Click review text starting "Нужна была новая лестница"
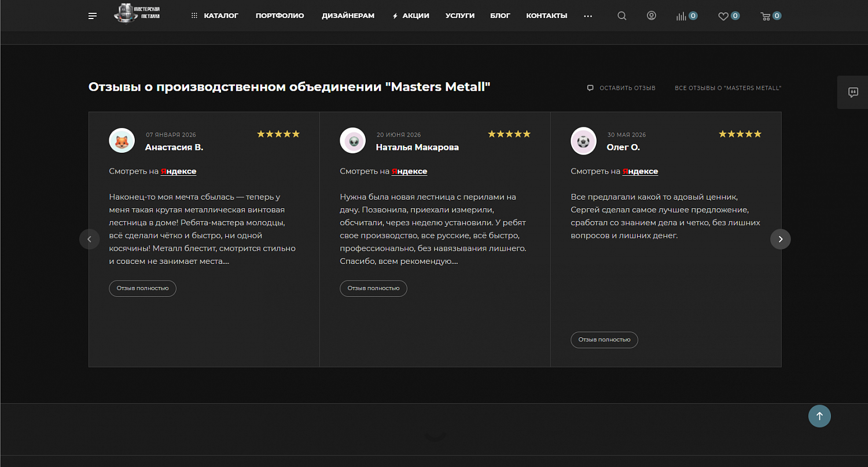The image size is (868, 467). click(x=433, y=229)
